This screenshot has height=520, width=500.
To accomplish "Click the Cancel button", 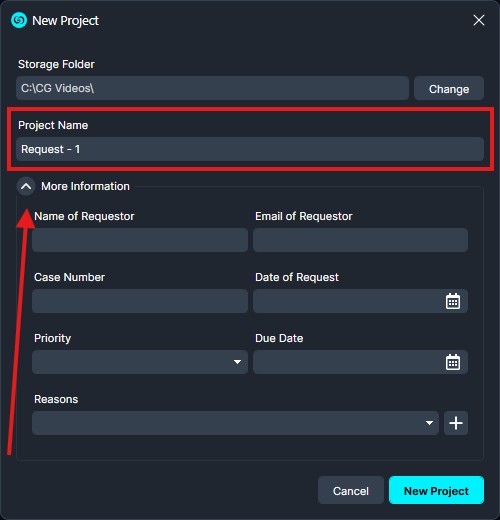I will [351, 491].
